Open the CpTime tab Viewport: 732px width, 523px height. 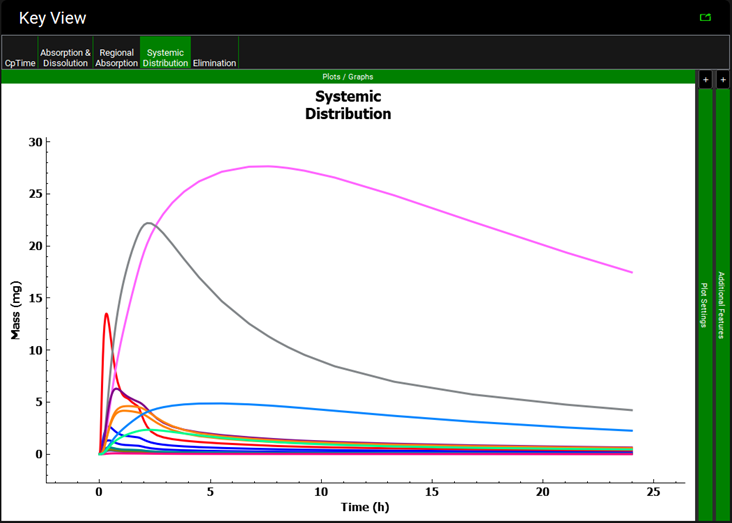tap(19, 63)
